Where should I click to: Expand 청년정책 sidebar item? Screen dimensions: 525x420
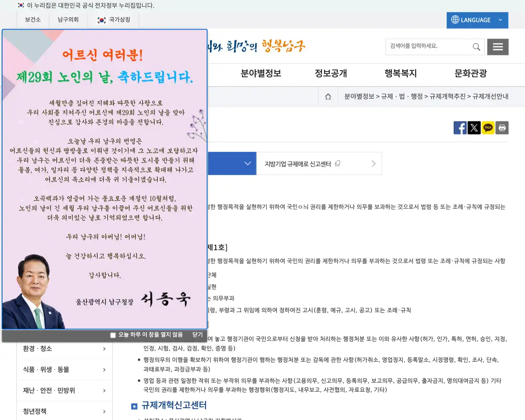click(x=64, y=411)
